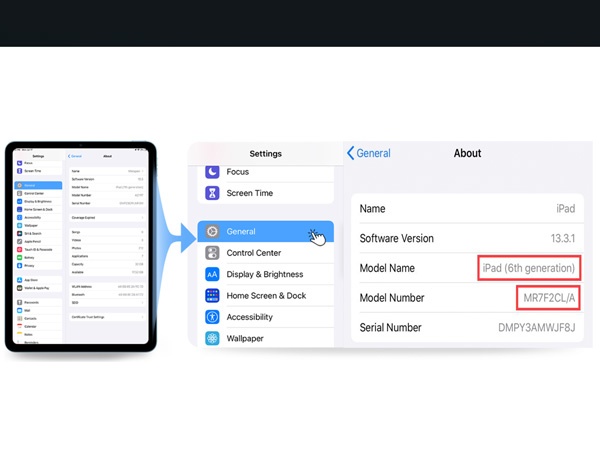Tap the Serial Number label
Screen dimensions: 600x450
pyautogui.click(x=390, y=328)
